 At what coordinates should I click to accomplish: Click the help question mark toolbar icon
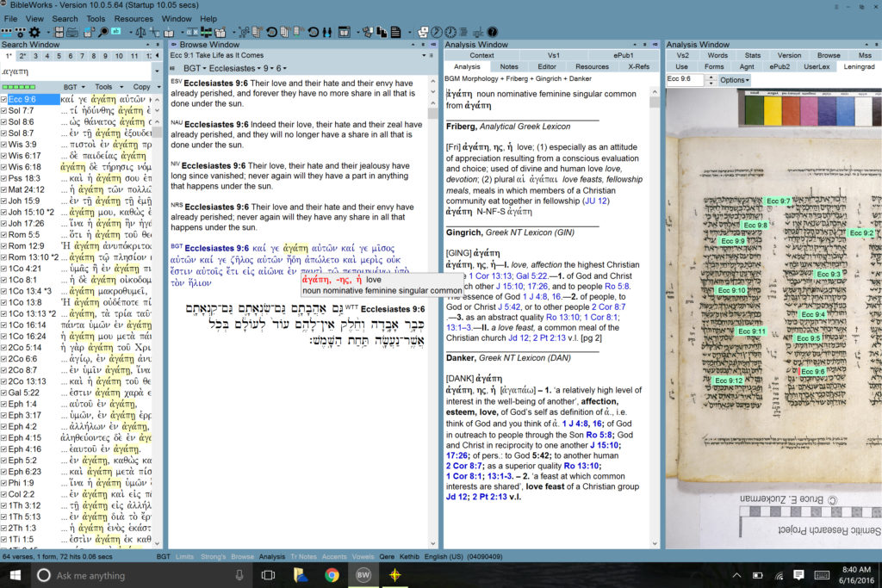492,32
